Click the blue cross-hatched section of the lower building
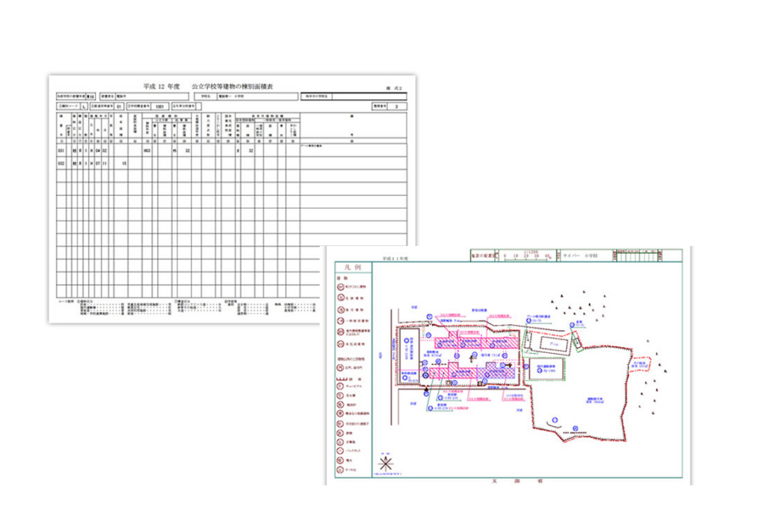Screen dimensions: 763x532 pos(496,373)
